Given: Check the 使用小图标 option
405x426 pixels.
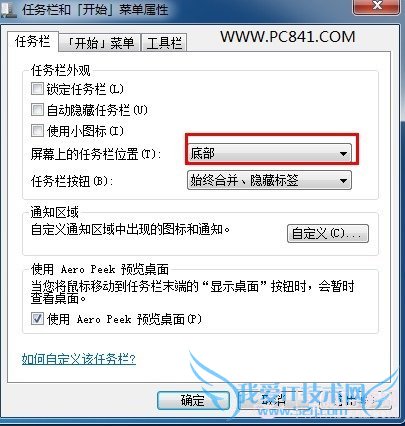Looking at the screenshot, I should (37, 131).
